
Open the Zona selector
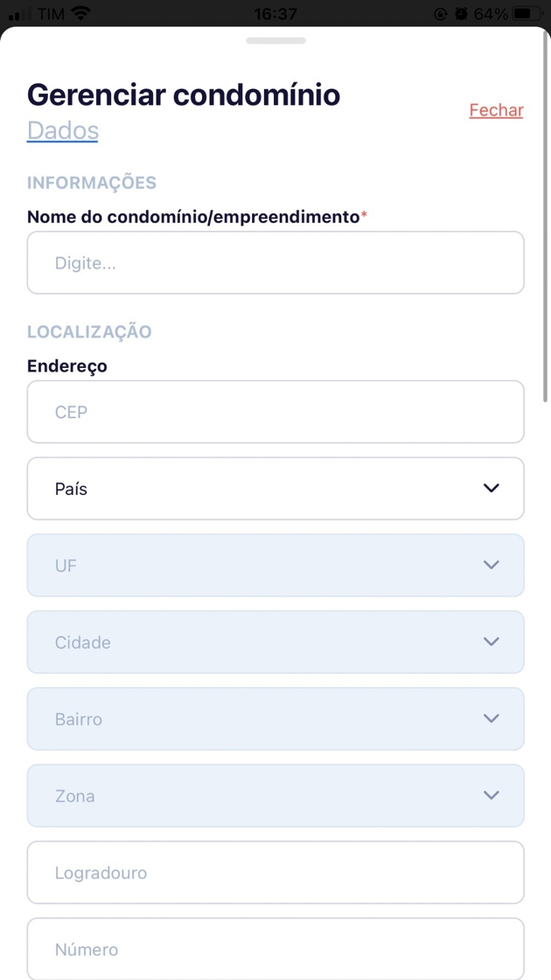pyautogui.click(x=262, y=796)
